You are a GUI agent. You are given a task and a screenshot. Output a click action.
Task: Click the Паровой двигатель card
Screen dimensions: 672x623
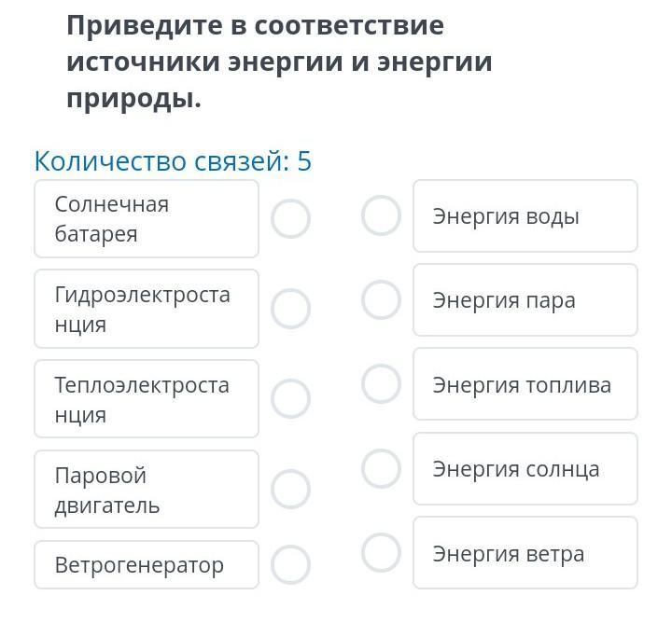(147, 490)
